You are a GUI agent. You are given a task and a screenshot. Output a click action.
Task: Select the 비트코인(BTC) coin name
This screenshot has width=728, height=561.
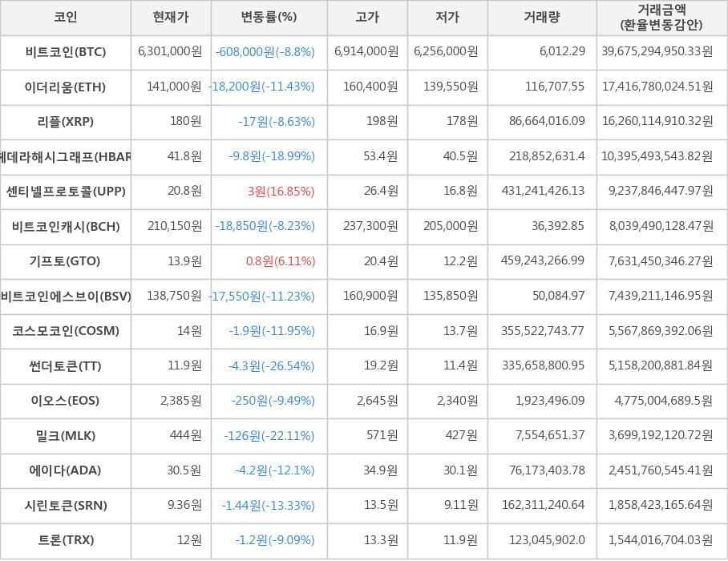[x=66, y=52]
